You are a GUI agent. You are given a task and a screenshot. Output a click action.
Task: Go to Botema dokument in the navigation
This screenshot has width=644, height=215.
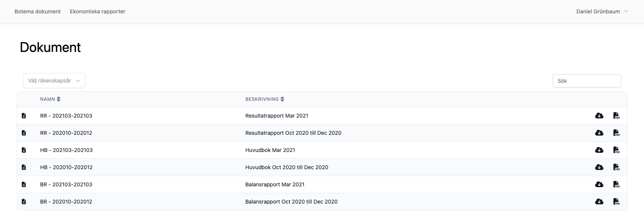pyautogui.click(x=37, y=11)
